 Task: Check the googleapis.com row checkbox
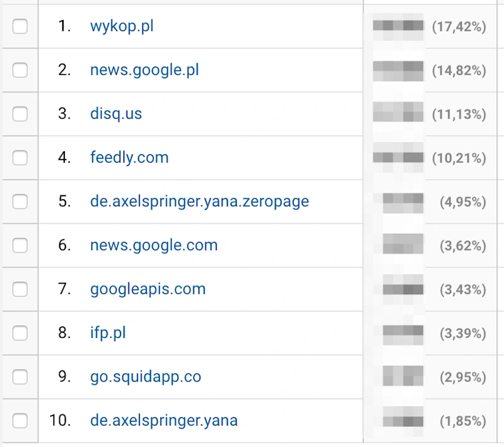click(x=20, y=289)
